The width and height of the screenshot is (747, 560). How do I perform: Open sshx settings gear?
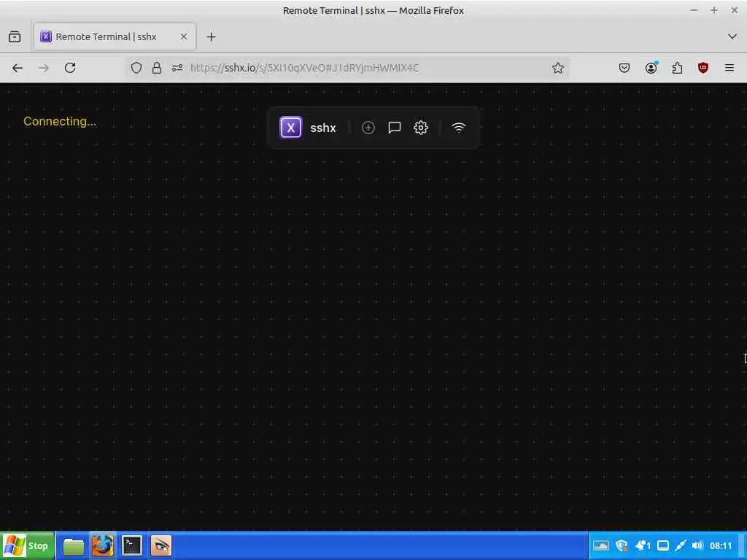pos(421,128)
